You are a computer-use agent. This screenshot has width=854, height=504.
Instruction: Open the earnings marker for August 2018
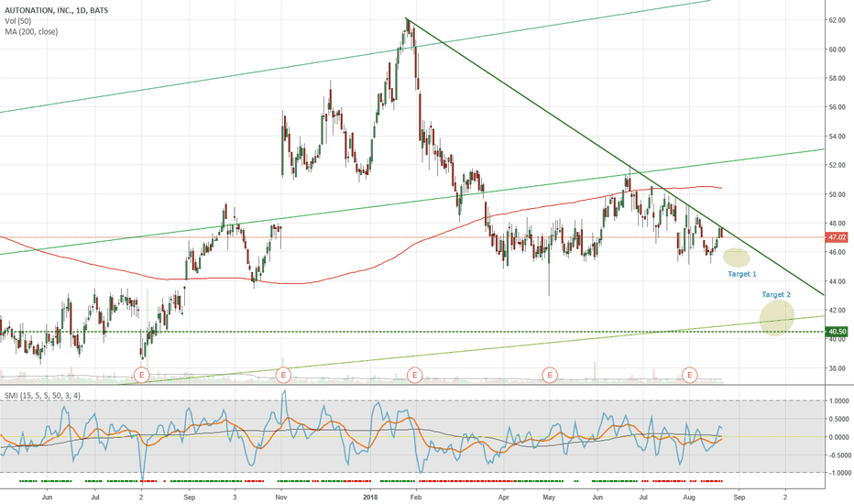click(690, 375)
